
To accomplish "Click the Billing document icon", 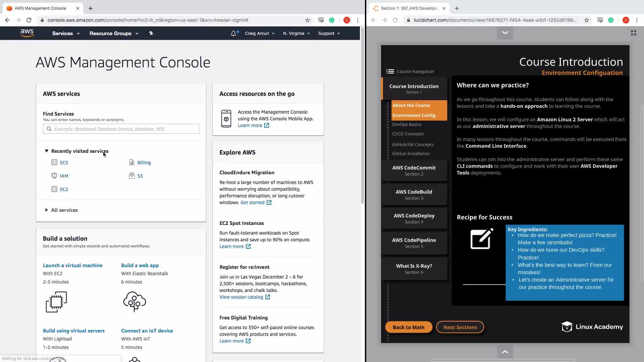I will click(131, 162).
